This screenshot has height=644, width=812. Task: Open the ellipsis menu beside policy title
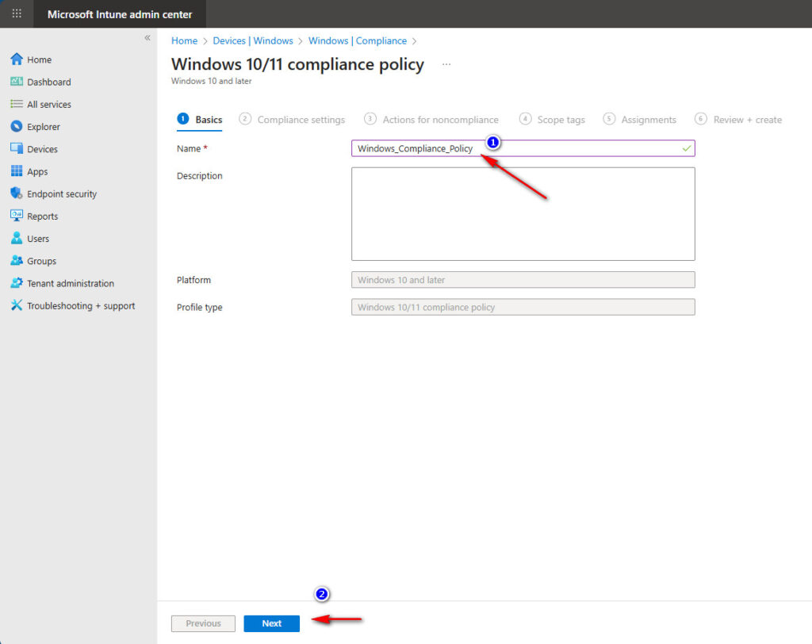coord(446,64)
